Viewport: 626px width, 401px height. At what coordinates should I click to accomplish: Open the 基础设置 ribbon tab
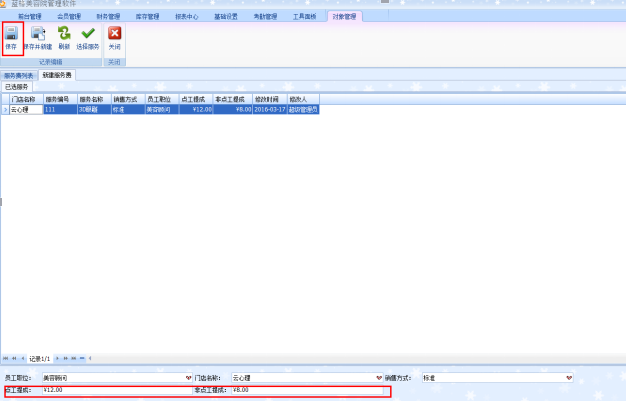pyautogui.click(x=226, y=16)
